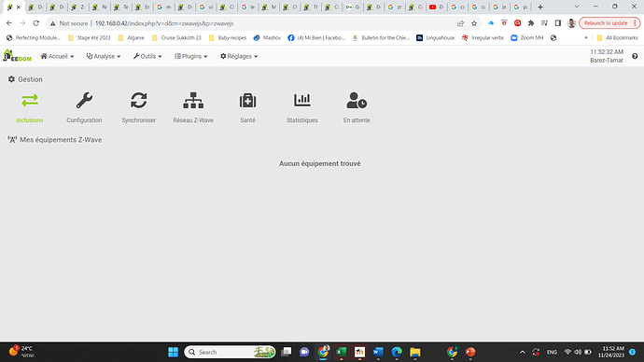The width and height of the screenshot is (644, 362).
Task: Open the Statistiques chart icon
Action: click(x=302, y=100)
